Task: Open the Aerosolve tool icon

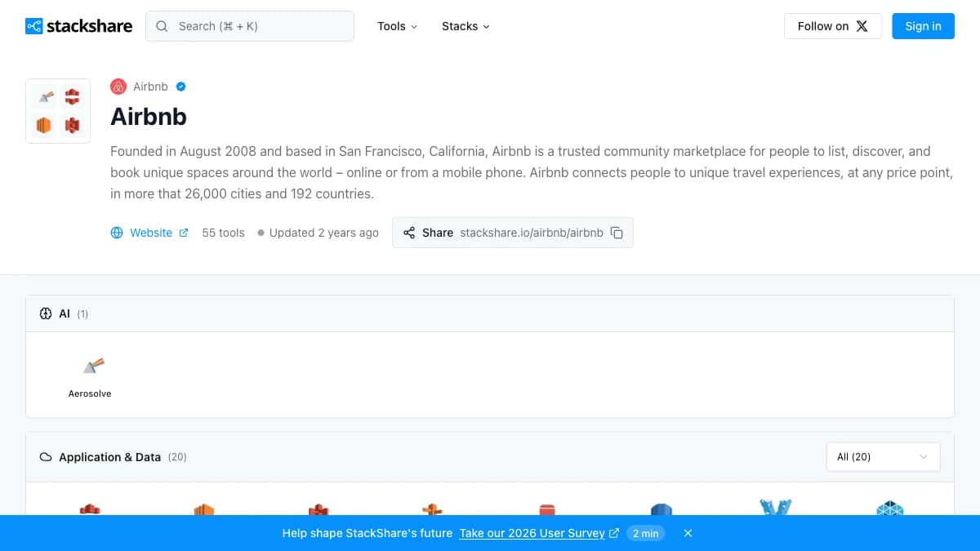Action: pos(93,365)
